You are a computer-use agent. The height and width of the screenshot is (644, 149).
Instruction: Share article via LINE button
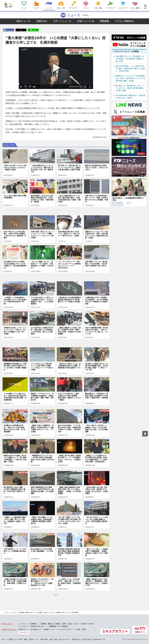[x=33, y=30]
